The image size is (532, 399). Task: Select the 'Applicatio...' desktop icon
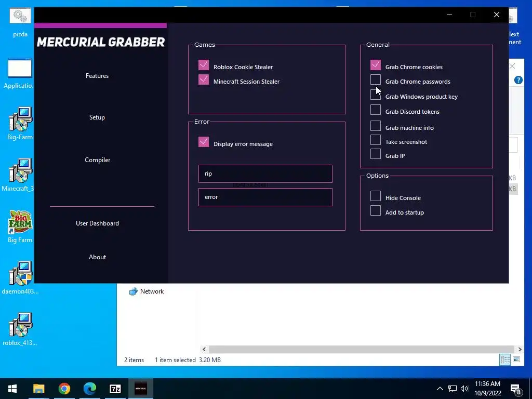click(x=19, y=74)
